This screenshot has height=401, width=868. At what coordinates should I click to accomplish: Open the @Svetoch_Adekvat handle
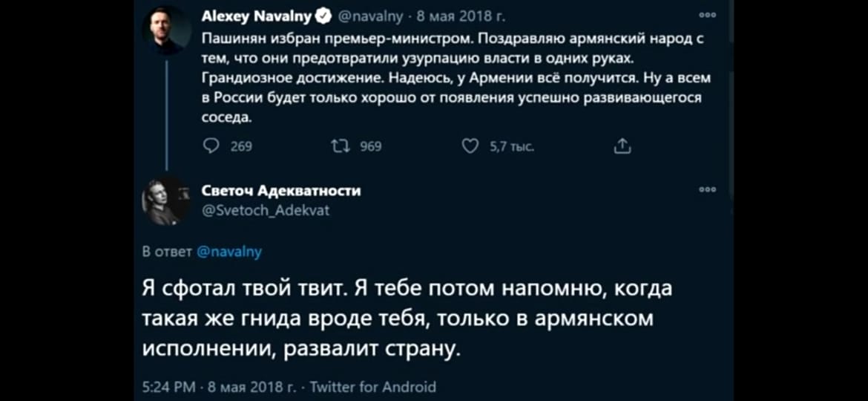[x=266, y=210]
